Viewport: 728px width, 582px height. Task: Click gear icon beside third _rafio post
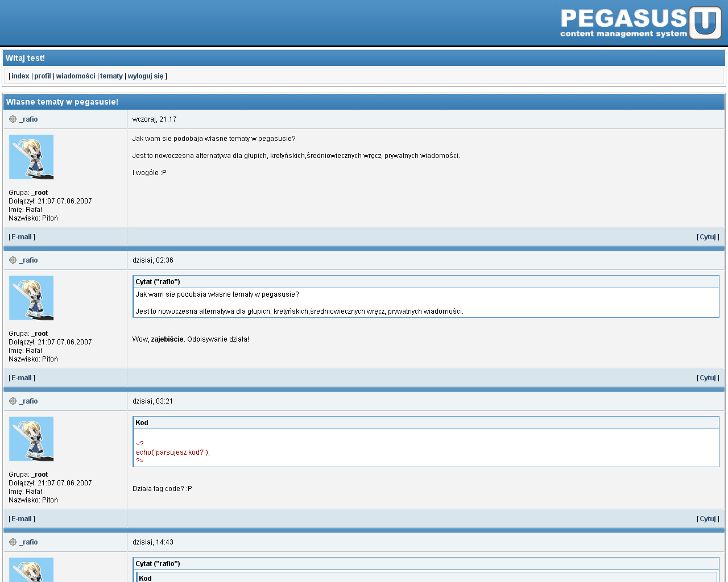[x=13, y=401]
